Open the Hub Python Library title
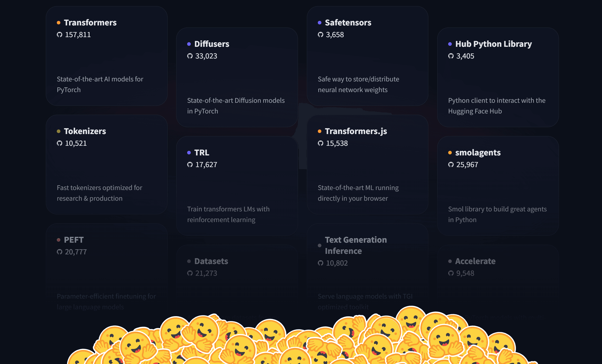 (x=493, y=44)
